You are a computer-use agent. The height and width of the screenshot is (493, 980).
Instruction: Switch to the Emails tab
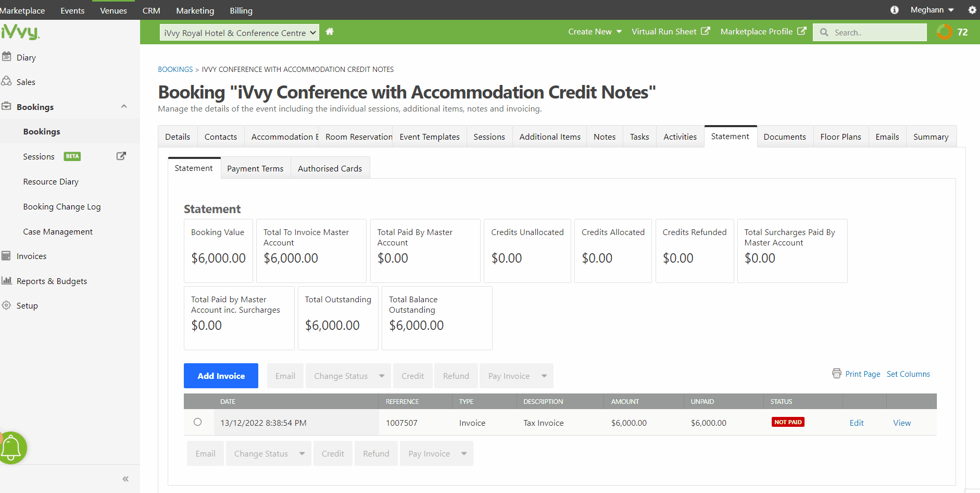(887, 137)
